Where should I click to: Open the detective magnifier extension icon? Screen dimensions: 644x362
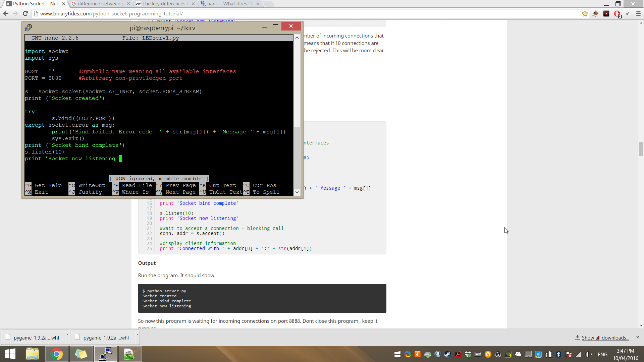click(595, 14)
